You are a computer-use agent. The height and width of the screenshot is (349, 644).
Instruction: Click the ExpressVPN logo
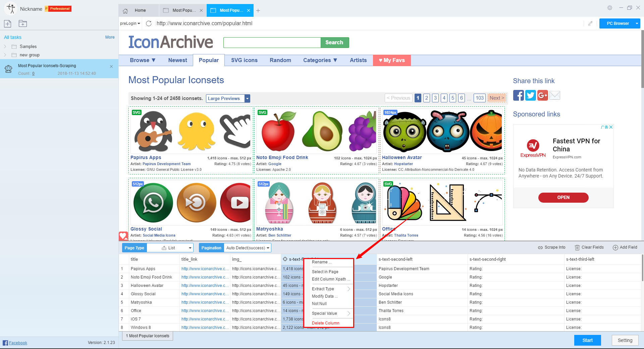pos(533,148)
